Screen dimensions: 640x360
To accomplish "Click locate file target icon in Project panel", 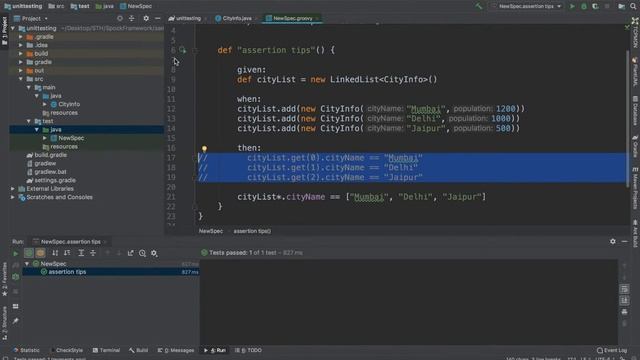I will pyautogui.click(x=120, y=18).
